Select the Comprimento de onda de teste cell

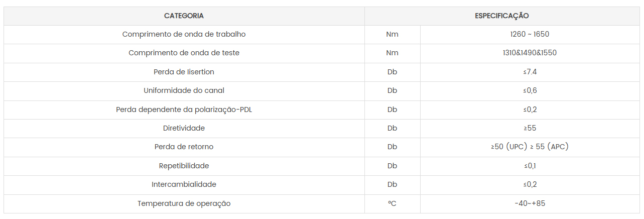(x=184, y=53)
